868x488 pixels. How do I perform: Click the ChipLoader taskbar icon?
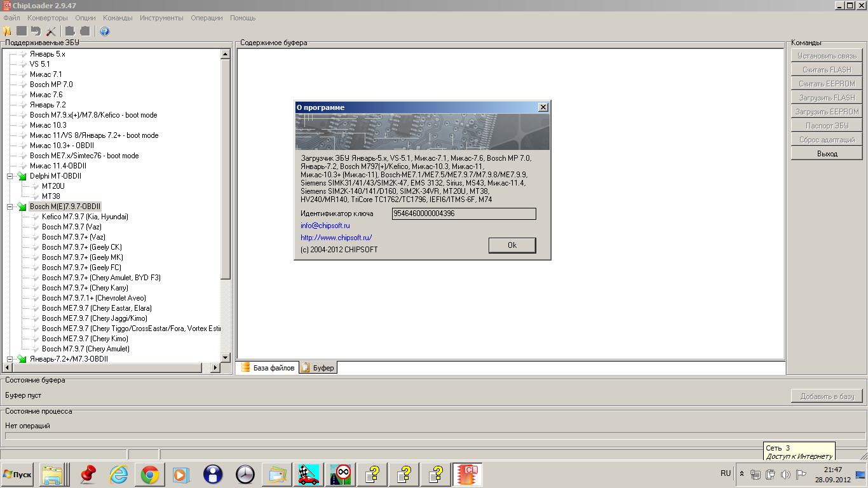pos(468,475)
